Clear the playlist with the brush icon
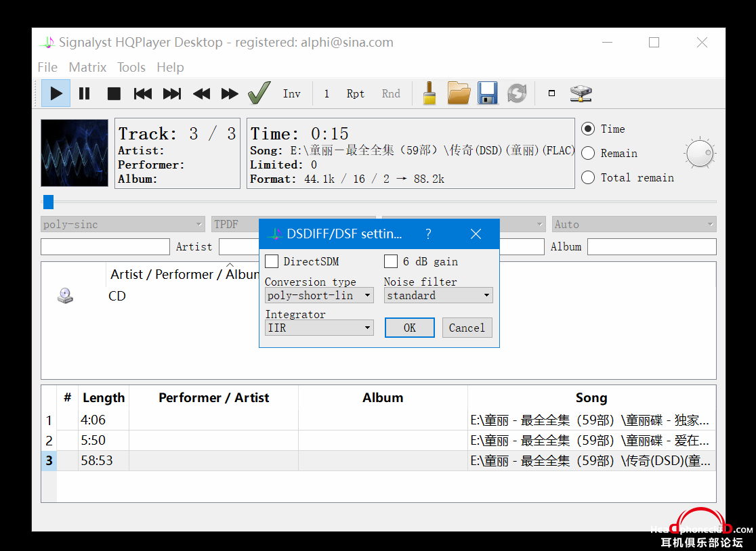Image resolution: width=756 pixels, height=551 pixels. click(429, 93)
